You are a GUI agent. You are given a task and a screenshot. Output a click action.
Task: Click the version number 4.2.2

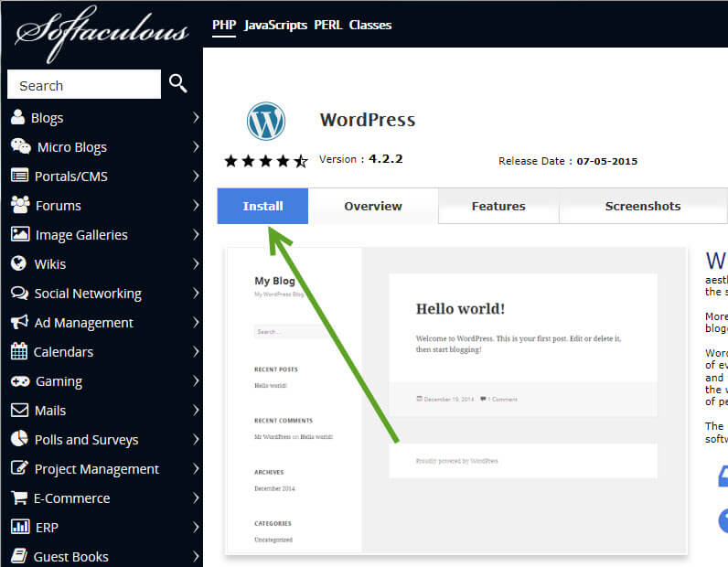pos(385,159)
